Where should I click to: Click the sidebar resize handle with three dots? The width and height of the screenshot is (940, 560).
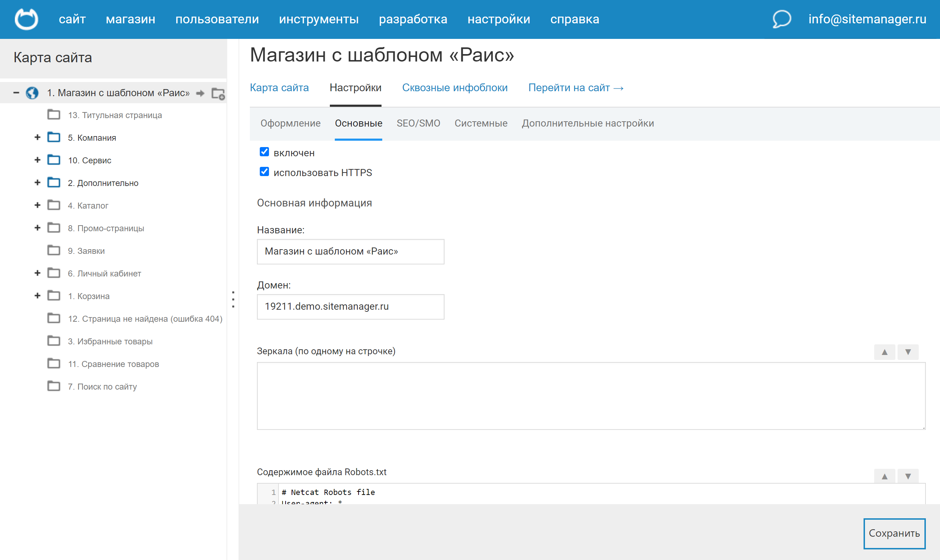[233, 299]
